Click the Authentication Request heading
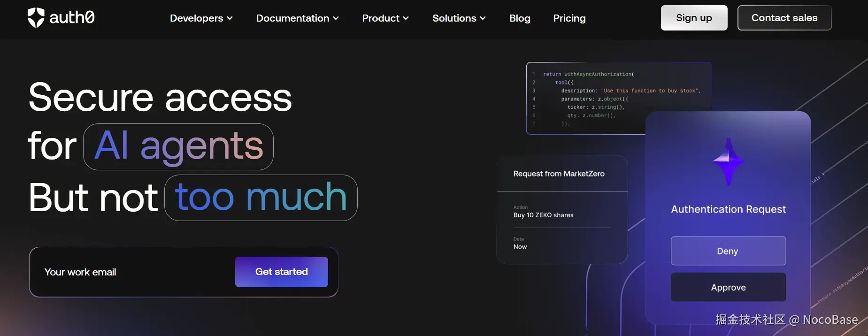Image resolution: width=868 pixels, height=336 pixels. [x=729, y=209]
